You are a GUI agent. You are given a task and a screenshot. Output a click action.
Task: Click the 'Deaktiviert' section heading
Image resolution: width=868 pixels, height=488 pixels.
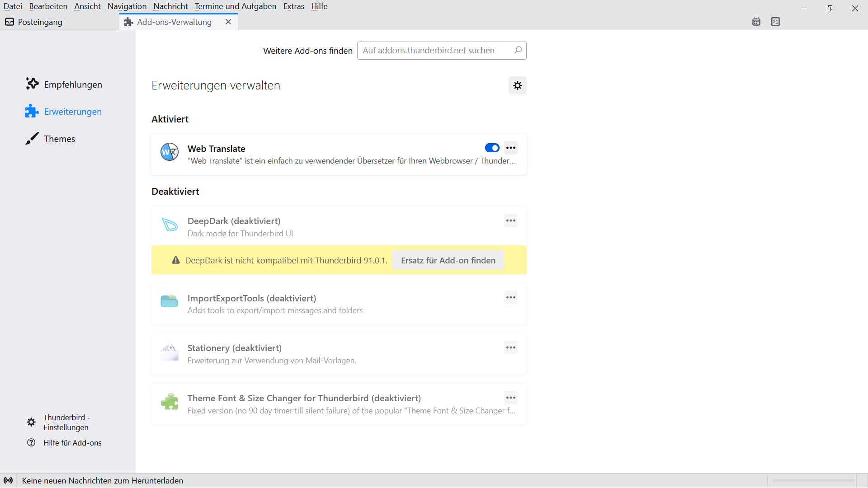[175, 192]
